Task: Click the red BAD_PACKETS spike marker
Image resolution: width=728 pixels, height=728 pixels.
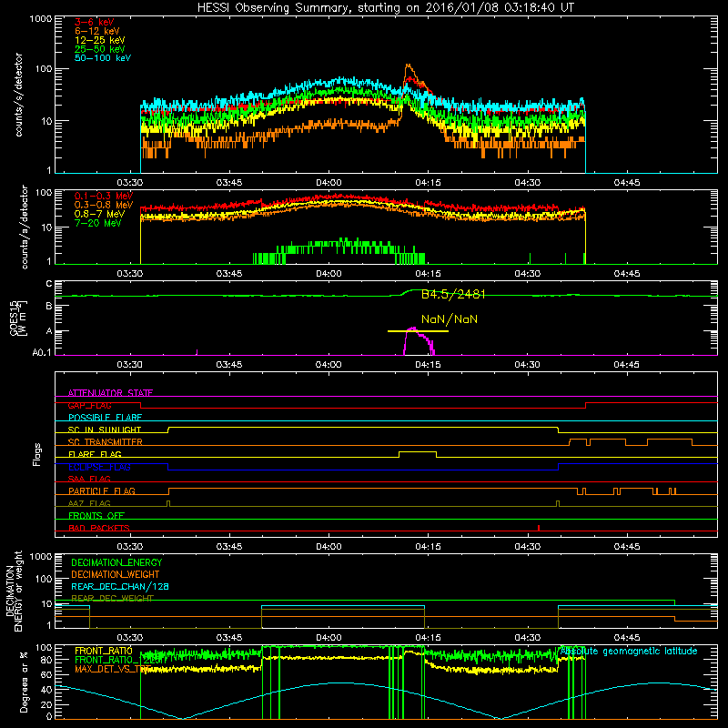Action: pyautogui.click(x=539, y=528)
